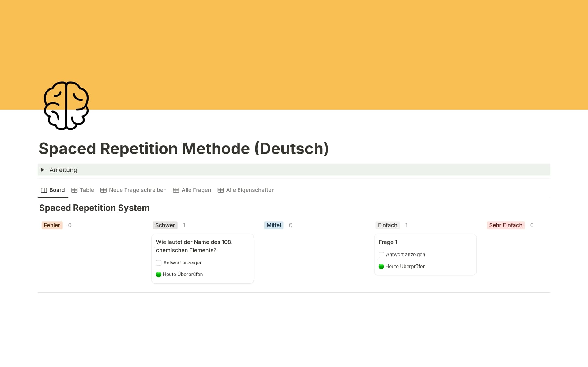Viewport: 588px width, 367px height.
Task: Click the blue Mittel column label
Action: (273, 225)
